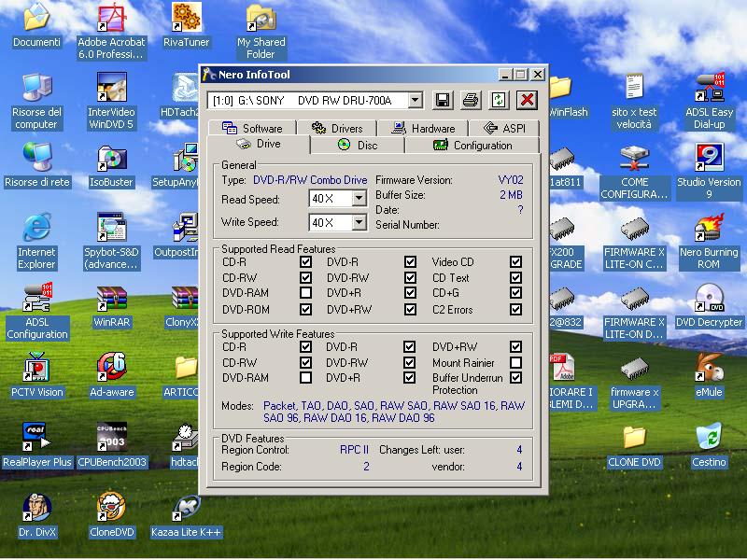Select COME CONFIGURA... desktop icon

pos(634,172)
